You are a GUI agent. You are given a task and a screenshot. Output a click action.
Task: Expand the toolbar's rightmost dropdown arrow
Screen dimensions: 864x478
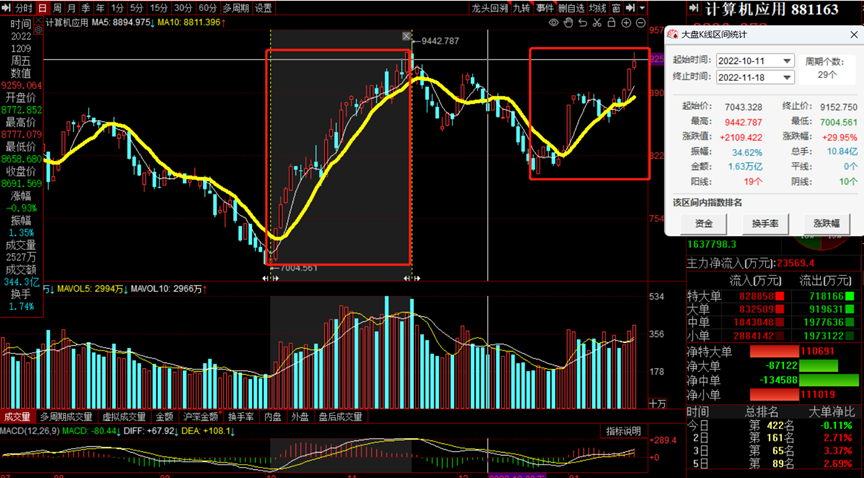coord(640,7)
